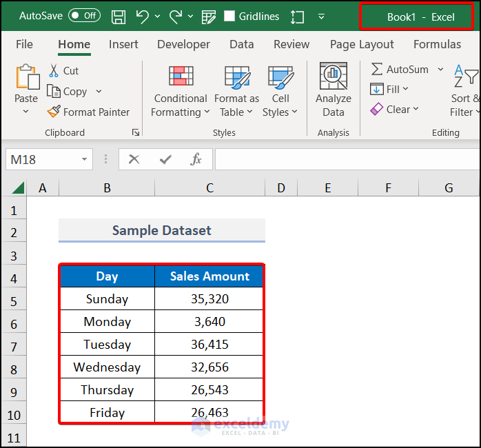This screenshot has width=481, height=448.
Task: Open the Name Box dropdown arrow
Action: pos(85,159)
